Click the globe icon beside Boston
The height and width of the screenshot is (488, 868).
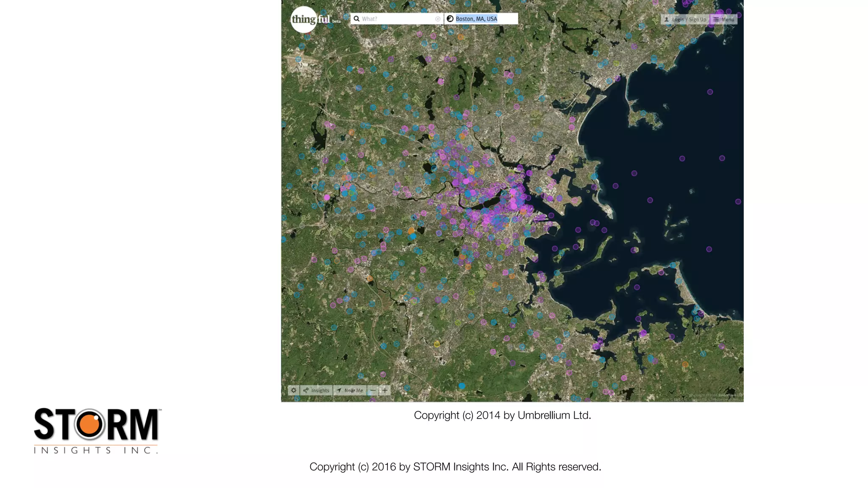(450, 19)
